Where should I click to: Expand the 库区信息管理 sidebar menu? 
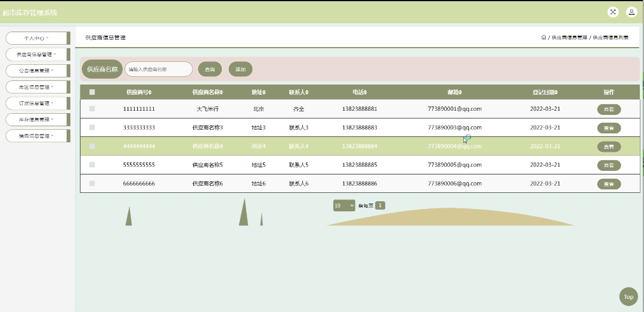pyautogui.click(x=38, y=87)
